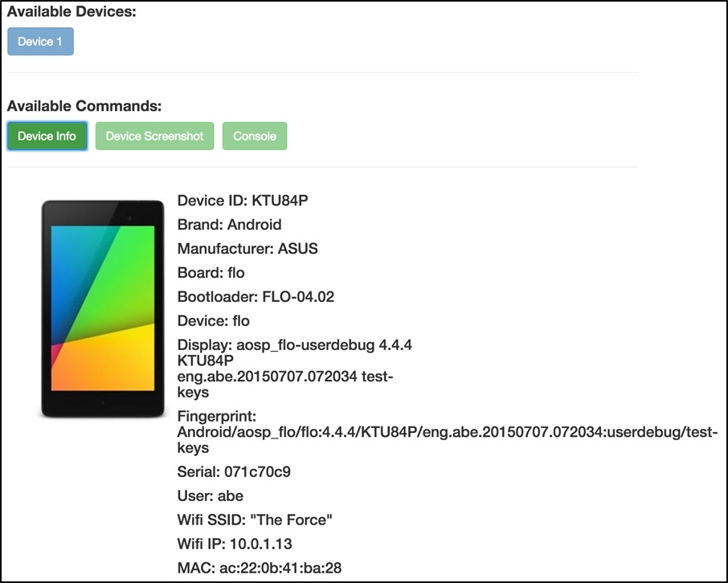
Task: Open the Device Screenshot command
Action: coord(154,136)
